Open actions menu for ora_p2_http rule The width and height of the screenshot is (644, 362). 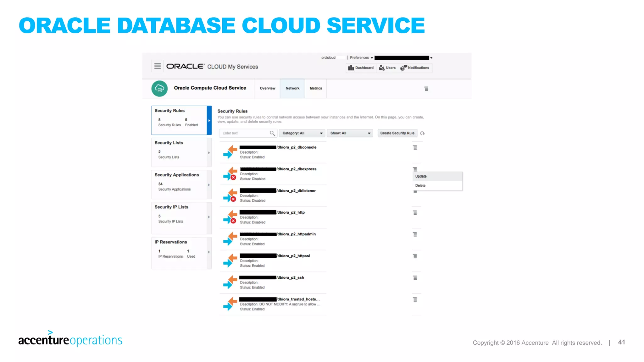point(415,213)
